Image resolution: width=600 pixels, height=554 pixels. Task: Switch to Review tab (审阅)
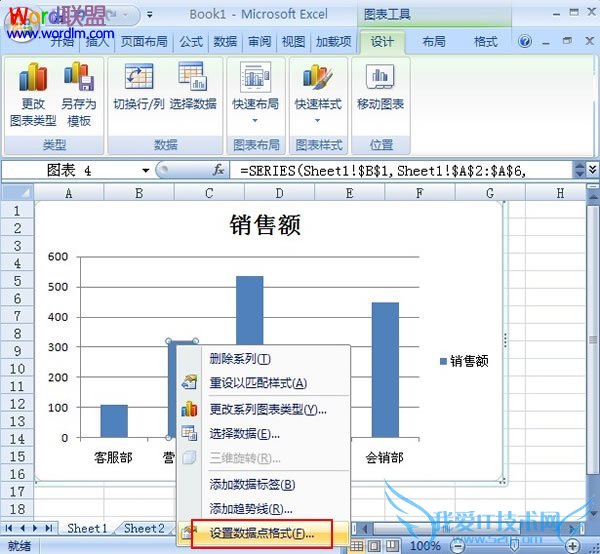coord(259,41)
